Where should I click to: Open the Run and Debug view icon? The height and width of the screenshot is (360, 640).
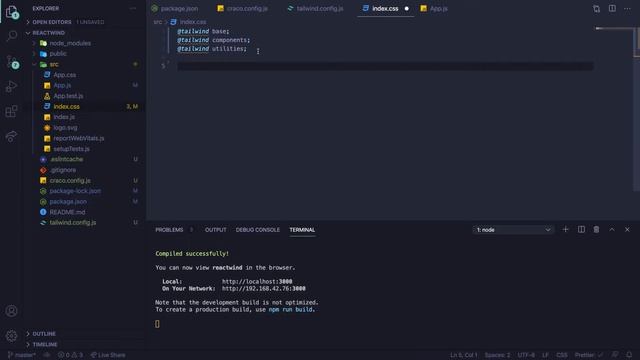[x=12, y=87]
